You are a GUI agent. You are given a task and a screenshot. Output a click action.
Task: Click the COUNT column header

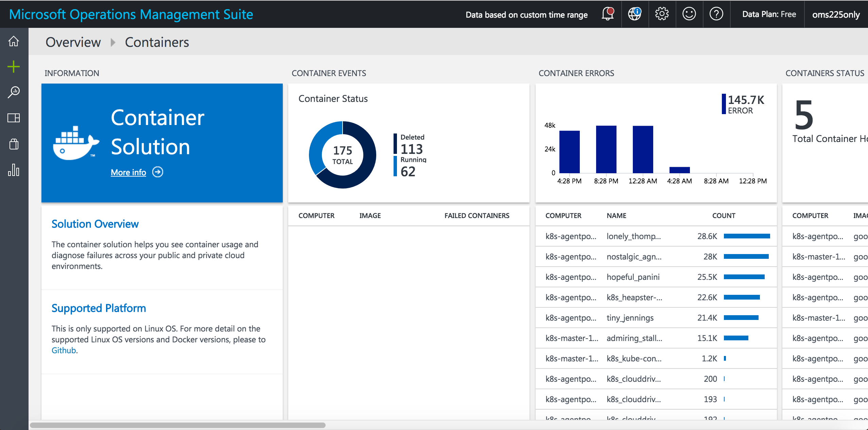pyautogui.click(x=724, y=216)
